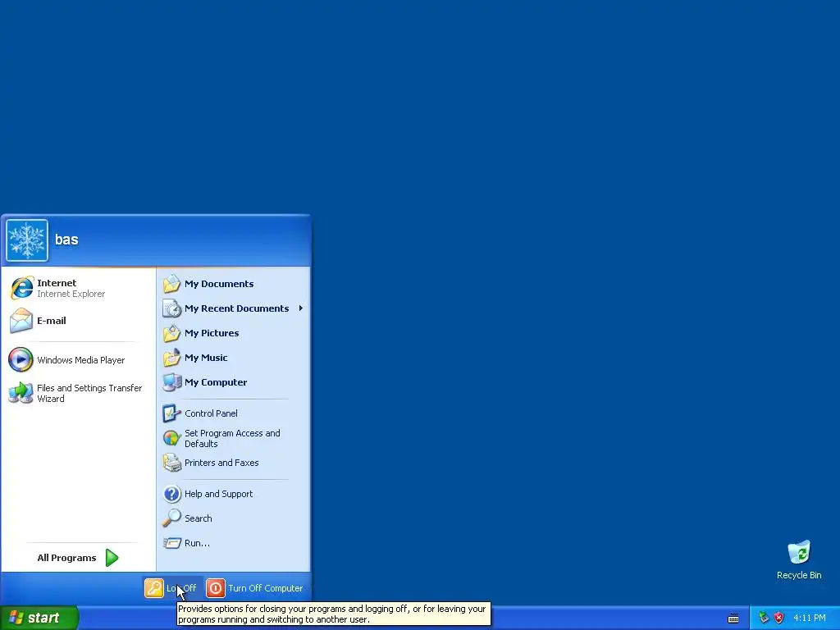
Task: Open Files and Settings Transfer Wizard entry
Action: click(78, 393)
